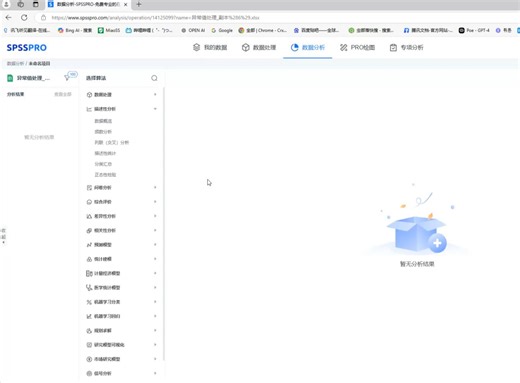Collapse the 描述性分析 group chevron
Viewport: 520px width, 383px height.
(155, 109)
